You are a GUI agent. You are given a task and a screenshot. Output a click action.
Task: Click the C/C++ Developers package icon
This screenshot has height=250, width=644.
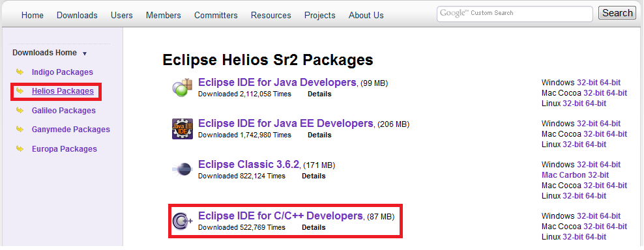click(183, 221)
